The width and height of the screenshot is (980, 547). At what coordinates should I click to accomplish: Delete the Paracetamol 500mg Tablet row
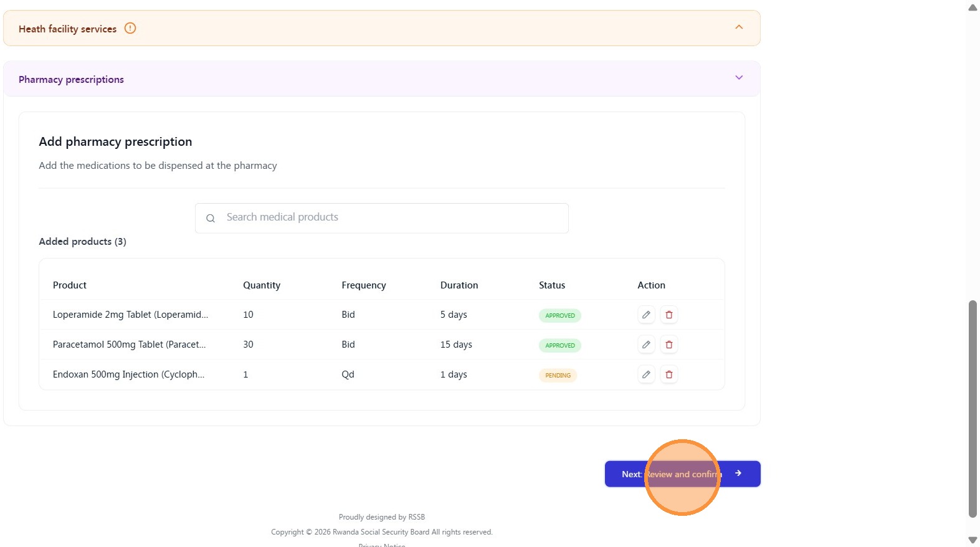click(x=669, y=345)
